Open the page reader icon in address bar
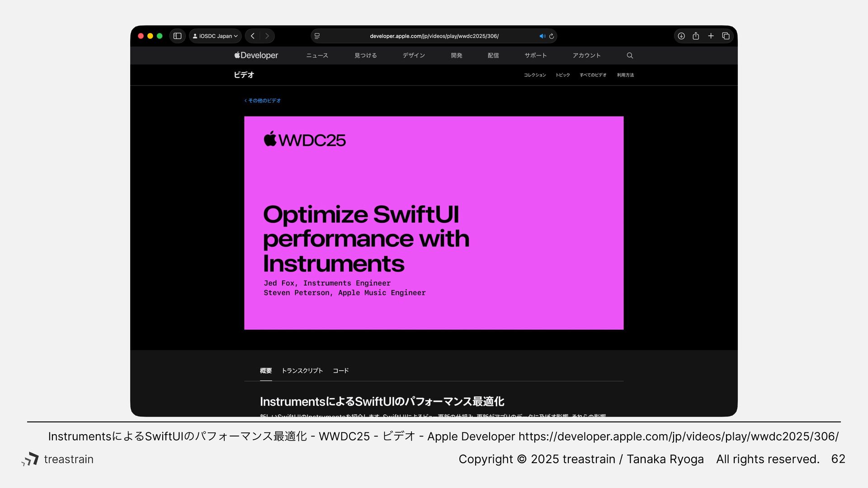 tap(317, 36)
